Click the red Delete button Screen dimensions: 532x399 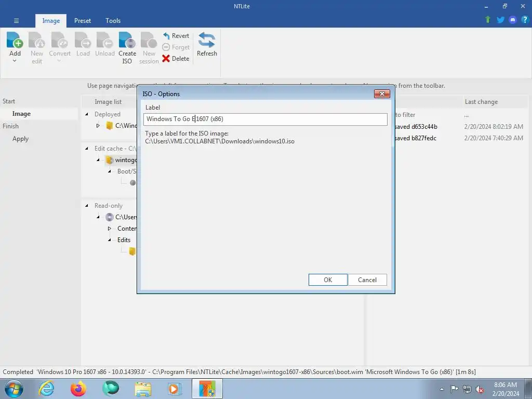176,59
